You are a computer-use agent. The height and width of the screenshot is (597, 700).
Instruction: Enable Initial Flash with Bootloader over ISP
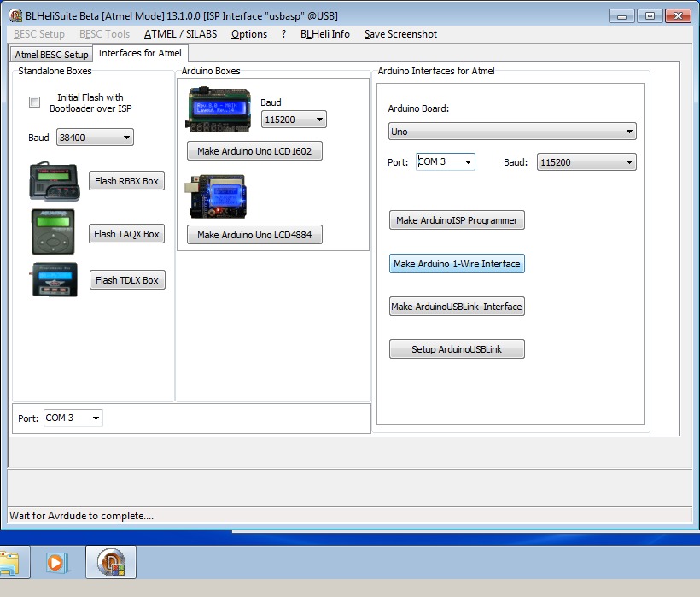pyautogui.click(x=34, y=102)
